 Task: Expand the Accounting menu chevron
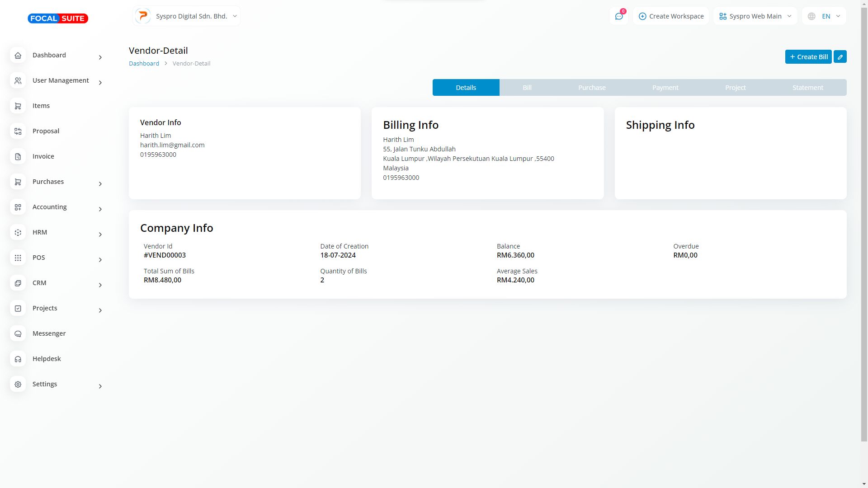(x=100, y=209)
